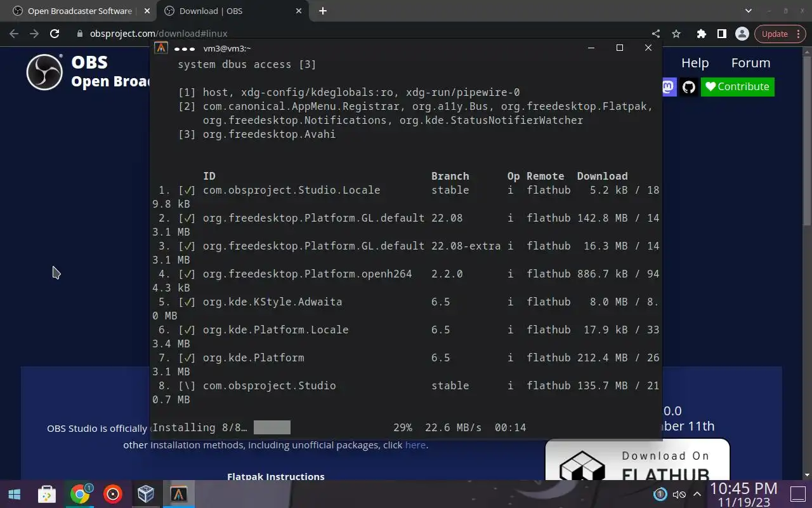Click terminal title vm3@vm3:~
This screenshot has width=812, height=508.
point(227,48)
